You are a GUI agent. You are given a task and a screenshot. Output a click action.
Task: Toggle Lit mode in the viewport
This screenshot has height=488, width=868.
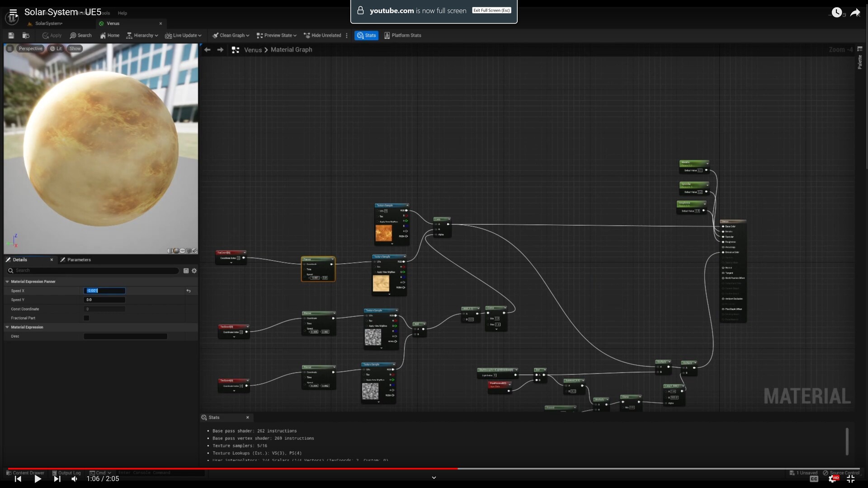[x=56, y=48]
